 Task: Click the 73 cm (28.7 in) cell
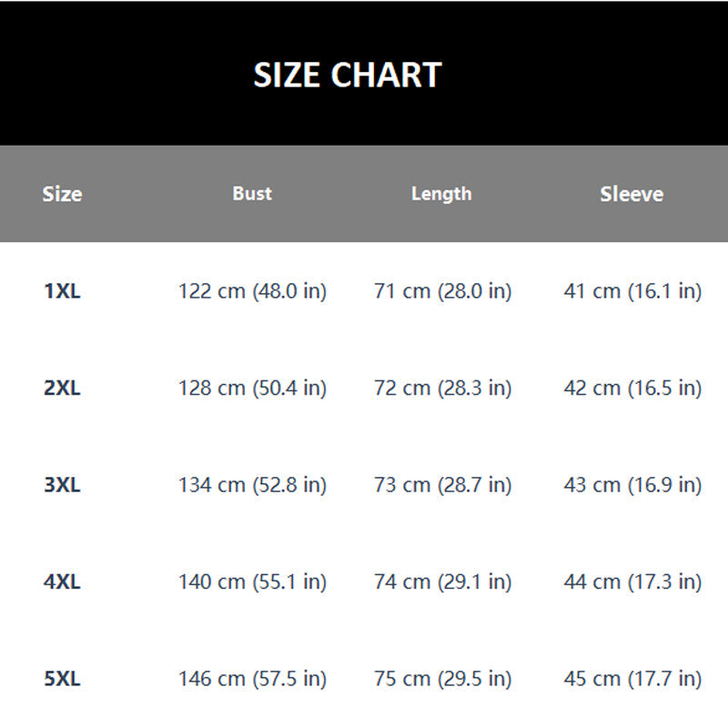pyautogui.click(x=443, y=485)
